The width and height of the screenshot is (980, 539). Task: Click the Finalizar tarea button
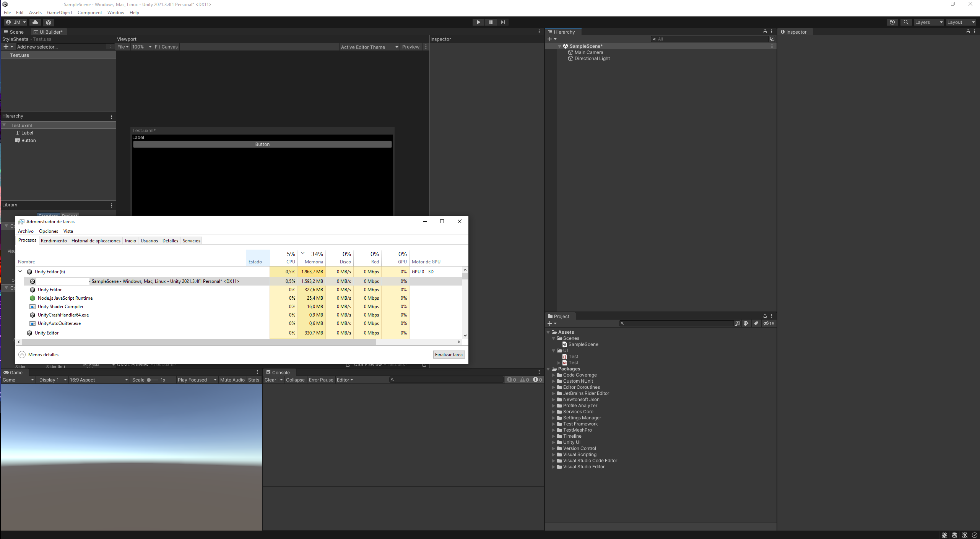point(449,354)
